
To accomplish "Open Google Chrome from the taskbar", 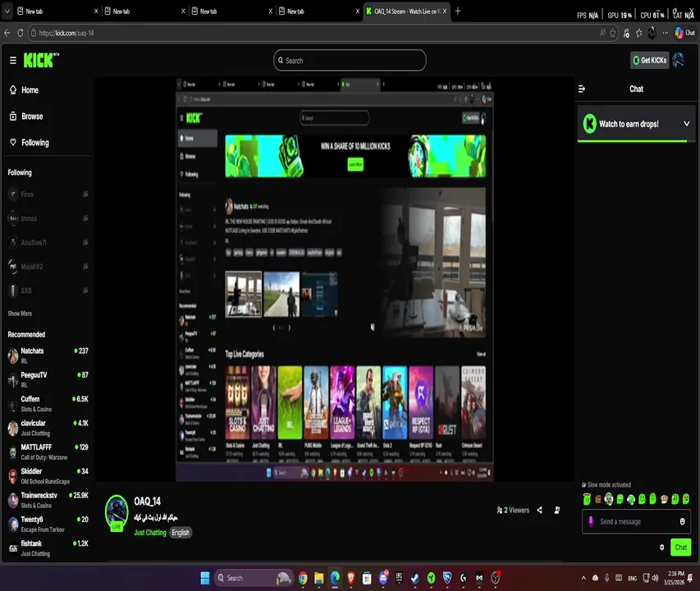I will pos(303,578).
